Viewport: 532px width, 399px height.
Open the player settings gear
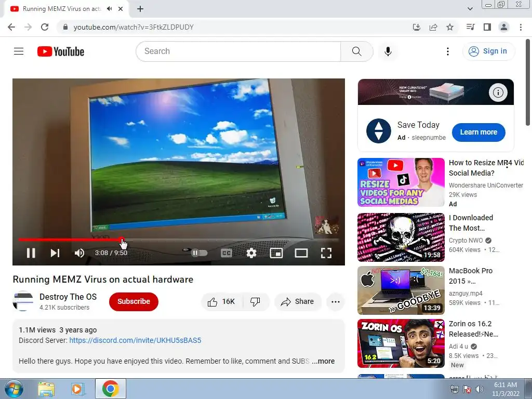coord(251,253)
